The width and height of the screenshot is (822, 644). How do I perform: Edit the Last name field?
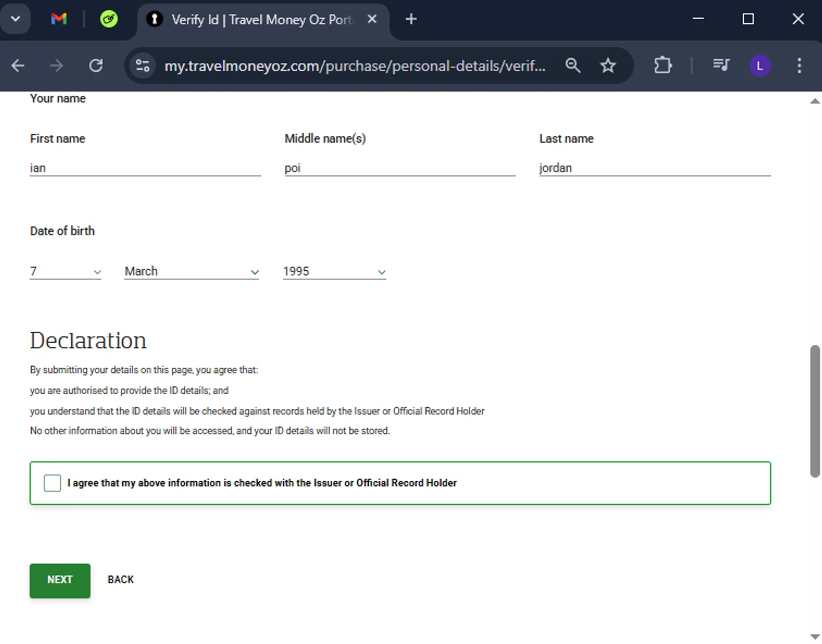(655, 168)
